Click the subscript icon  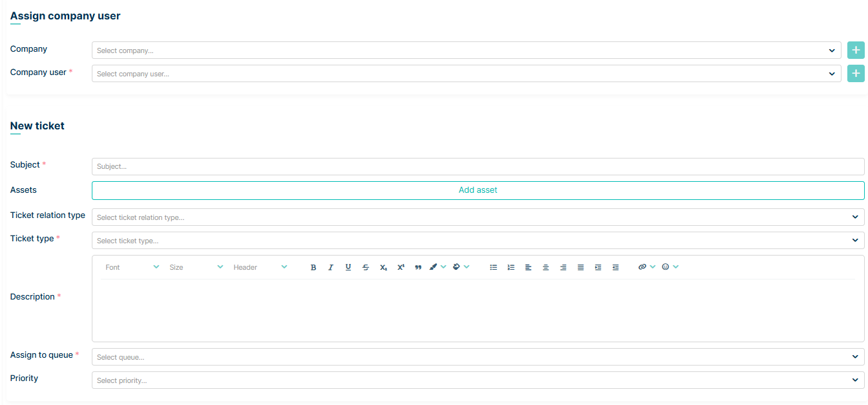click(x=383, y=267)
